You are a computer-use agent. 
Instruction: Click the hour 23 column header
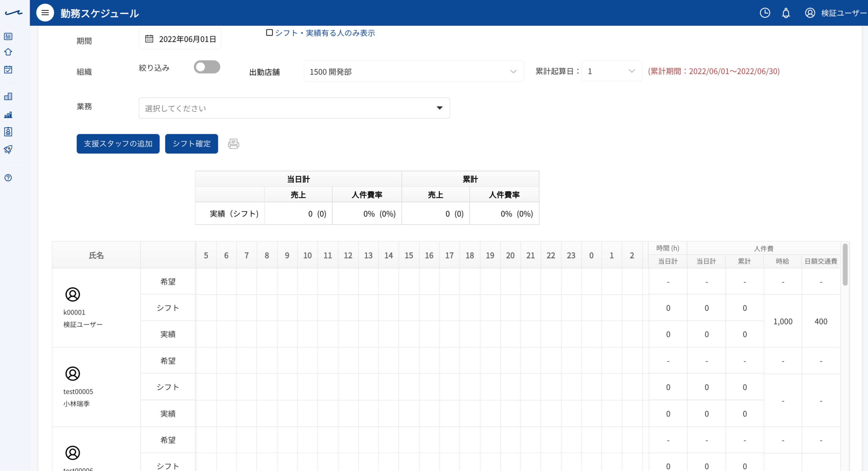tap(571, 255)
